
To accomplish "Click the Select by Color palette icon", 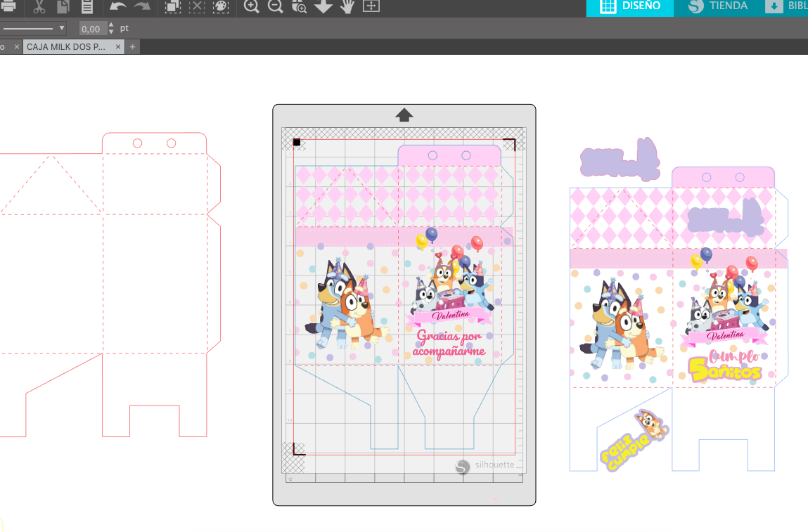I will (221, 7).
